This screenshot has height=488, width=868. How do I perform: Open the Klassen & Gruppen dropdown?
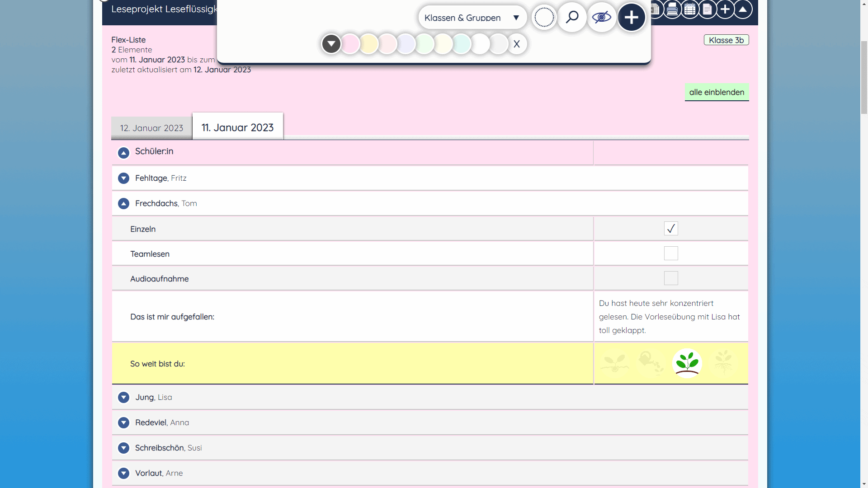pos(472,18)
